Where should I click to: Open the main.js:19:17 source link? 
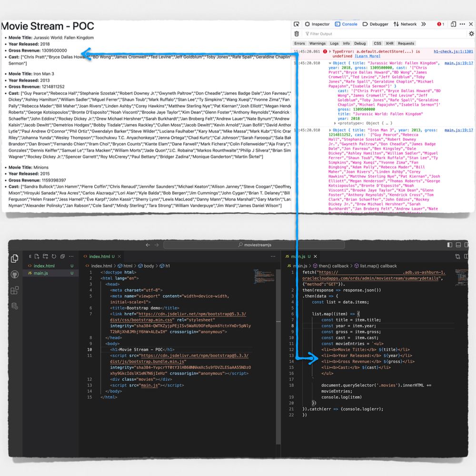click(458, 62)
